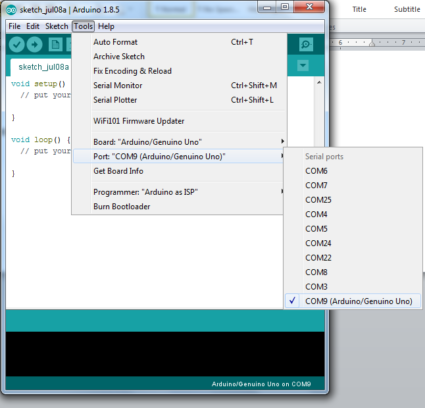Screen dimensions: 425x408
Task: Click indent marker on Word ruler
Action: click(x=372, y=43)
